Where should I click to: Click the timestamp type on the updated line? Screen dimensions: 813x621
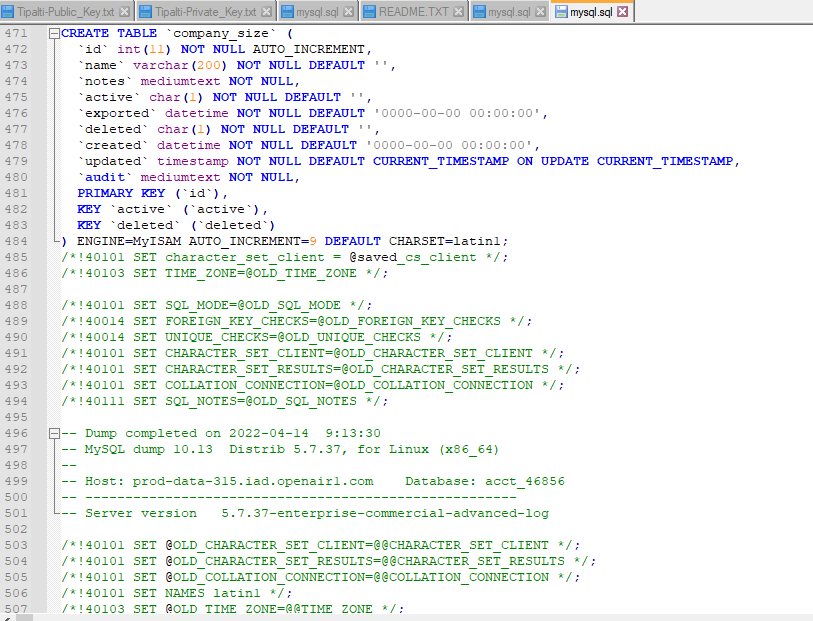pyautogui.click(x=192, y=161)
